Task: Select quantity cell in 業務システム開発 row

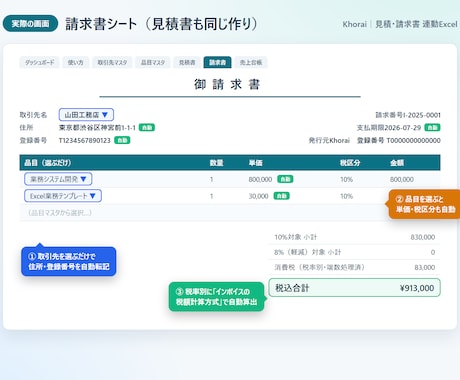Action: click(x=212, y=179)
